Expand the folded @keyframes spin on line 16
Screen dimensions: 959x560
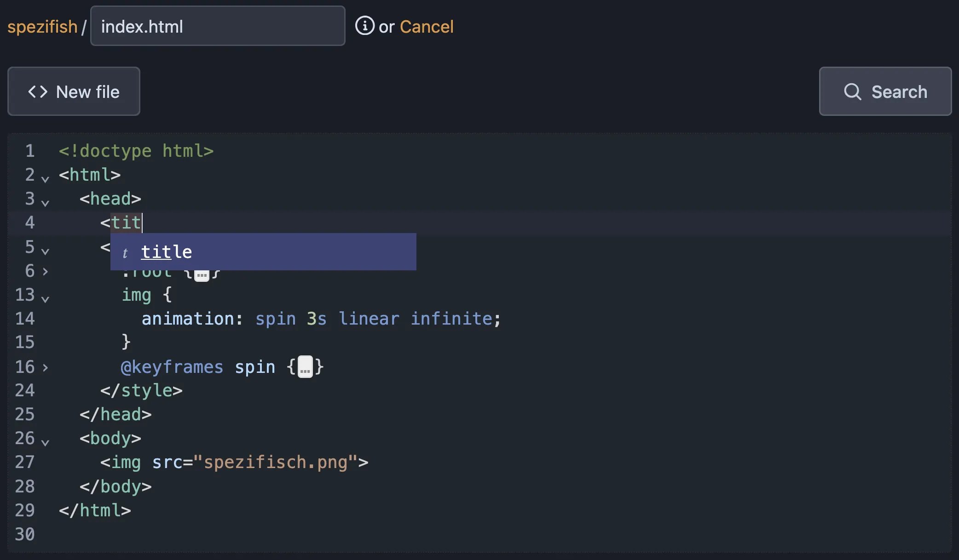[x=45, y=369]
